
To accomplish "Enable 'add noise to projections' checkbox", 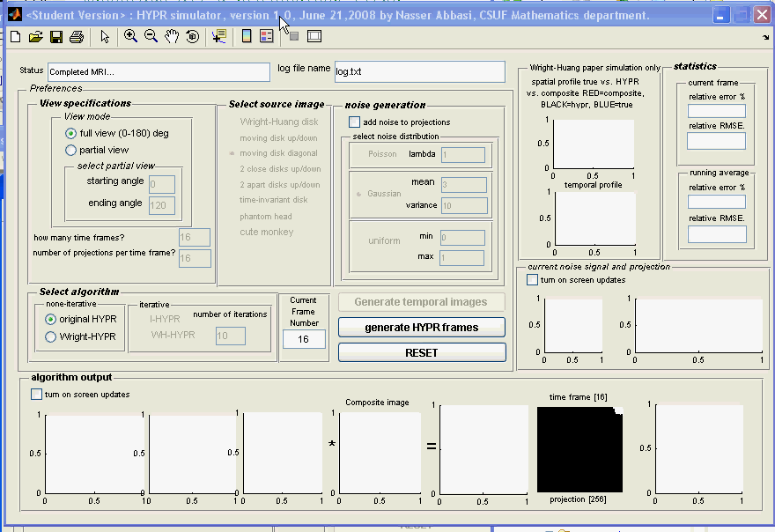I will (355, 122).
